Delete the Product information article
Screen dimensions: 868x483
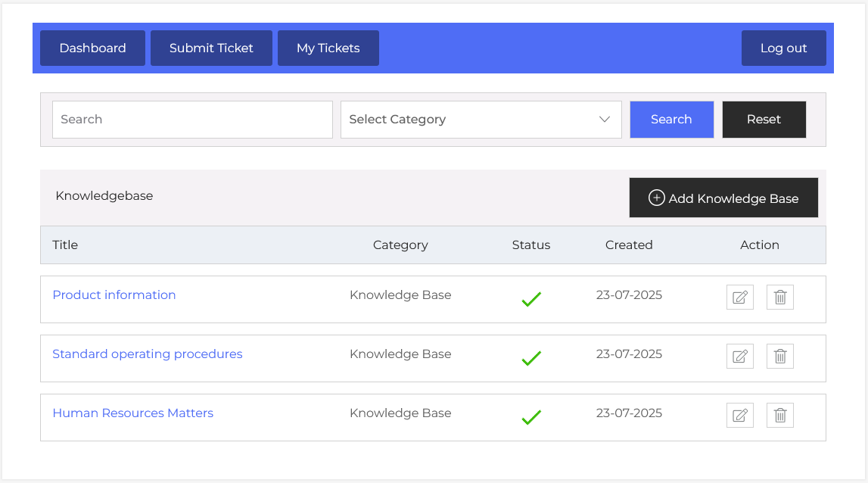coord(780,298)
